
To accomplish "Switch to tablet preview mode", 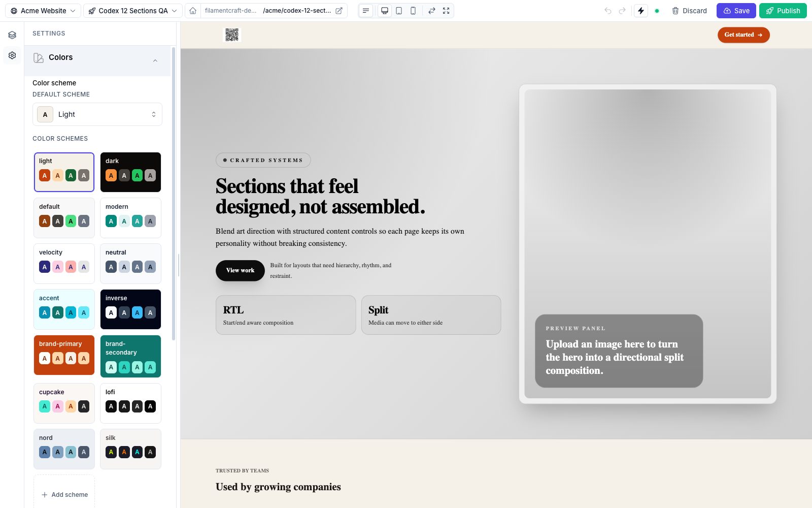I will coord(399,11).
